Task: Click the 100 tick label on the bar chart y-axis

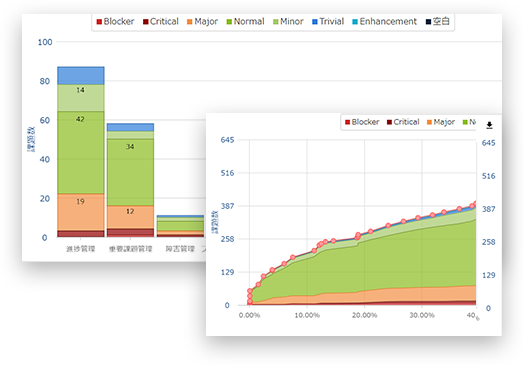Action: (45, 42)
